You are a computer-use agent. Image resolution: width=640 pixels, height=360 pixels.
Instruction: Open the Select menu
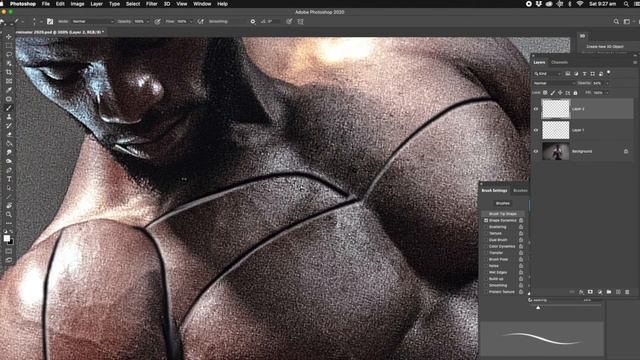[x=133, y=4]
